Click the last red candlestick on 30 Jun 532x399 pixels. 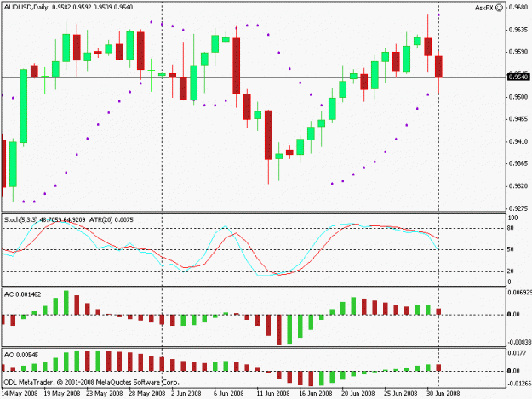[438, 66]
